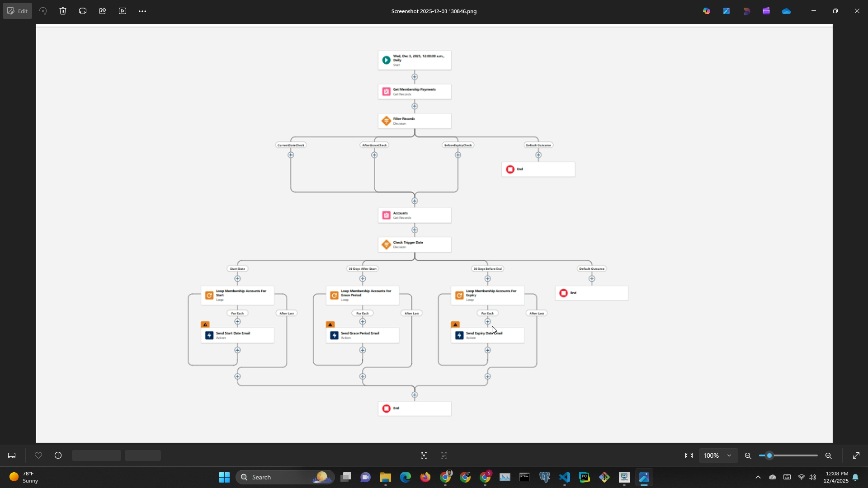Open OneDrive cloud icon in title bar
868x488 pixels.
point(786,11)
